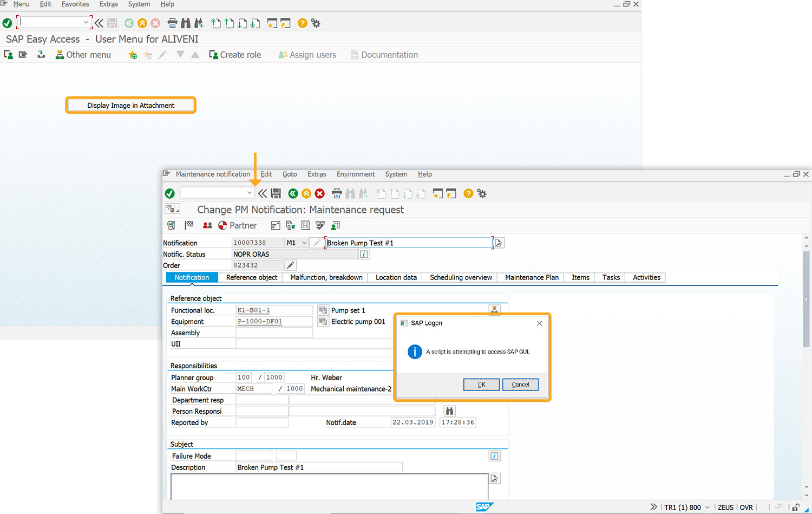Screen dimensions: 812x514
Task: Click the yellow Exit icon in notification window
Action: coord(306,193)
